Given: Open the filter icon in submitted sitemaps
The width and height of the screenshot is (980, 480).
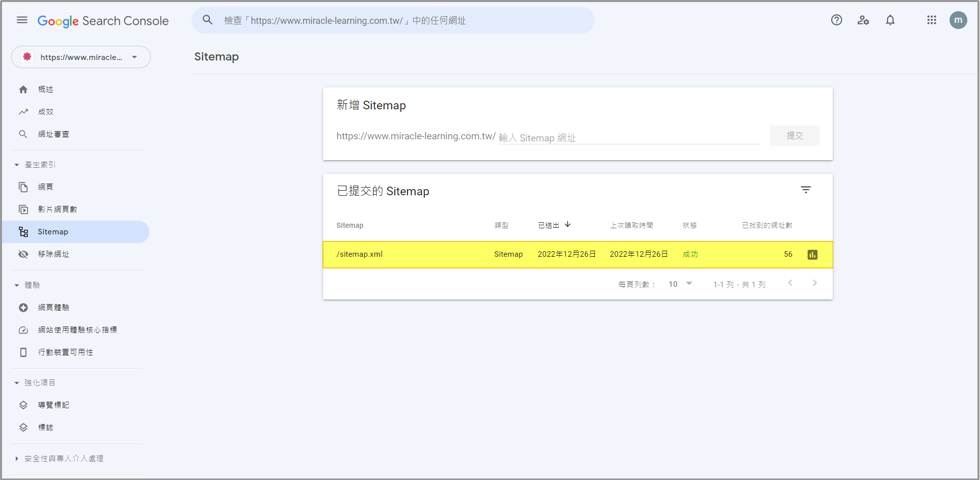Looking at the screenshot, I should click(806, 190).
